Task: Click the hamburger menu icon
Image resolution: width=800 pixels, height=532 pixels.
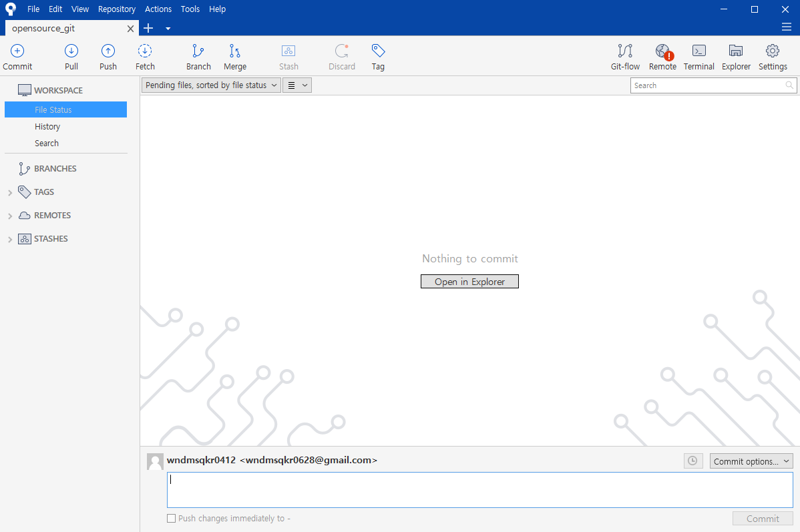Action: 786,27
